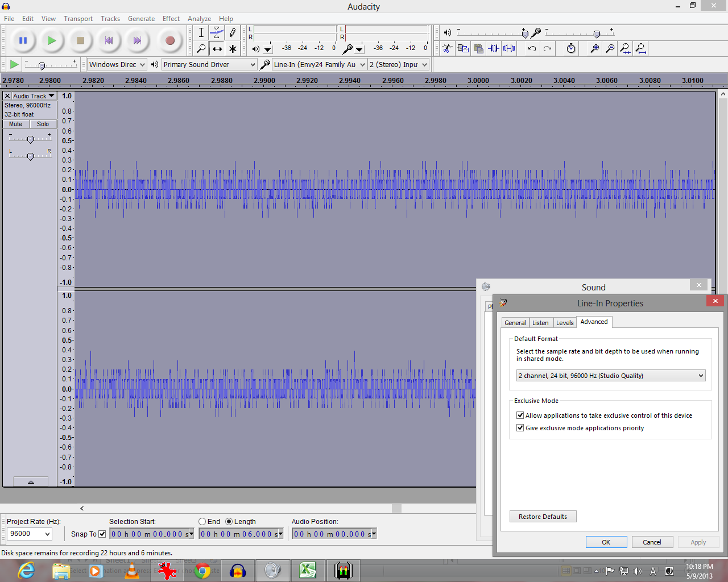Open the Analyze menu
The image size is (728, 582).
pos(199,19)
